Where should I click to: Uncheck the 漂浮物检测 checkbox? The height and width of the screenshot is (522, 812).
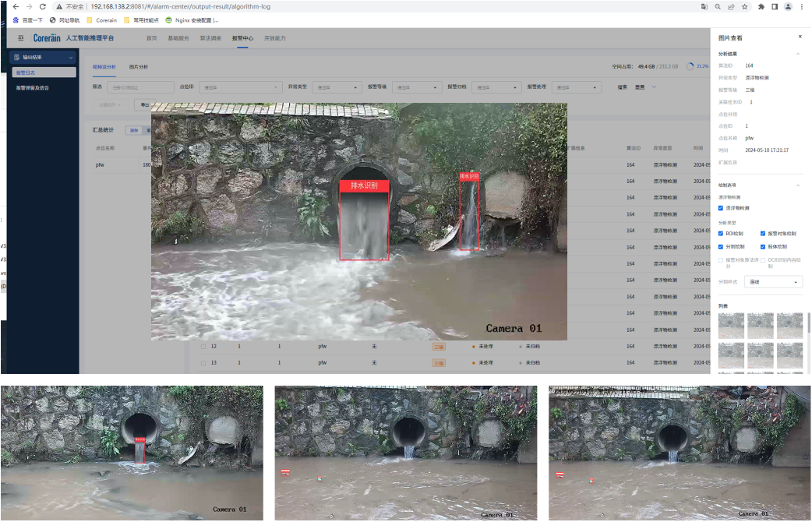(721, 208)
